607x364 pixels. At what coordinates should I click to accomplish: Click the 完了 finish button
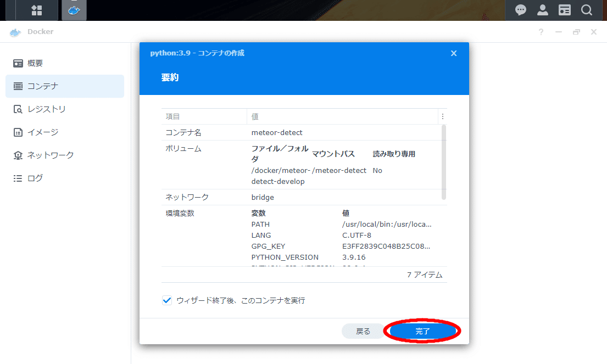tap(422, 331)
